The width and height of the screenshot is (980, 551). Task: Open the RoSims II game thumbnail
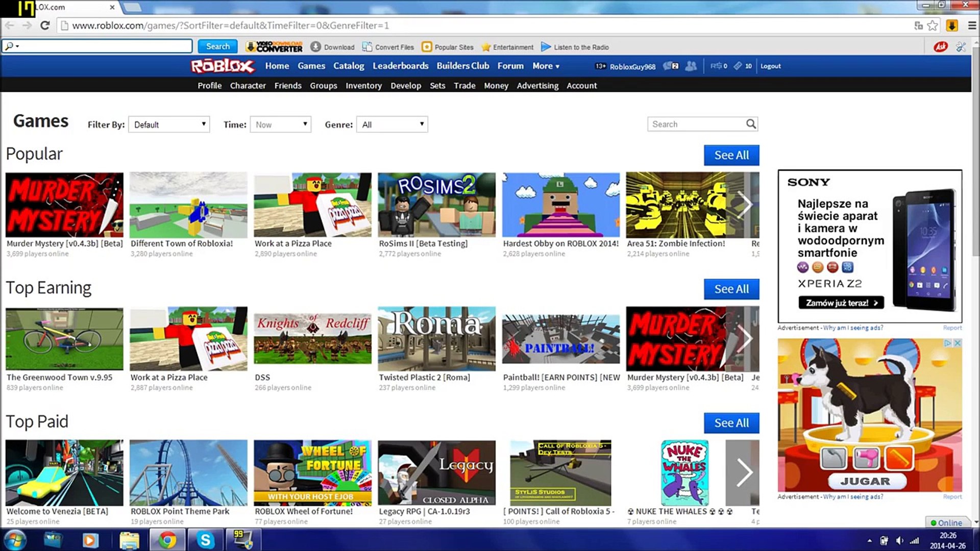pos(436,205)
